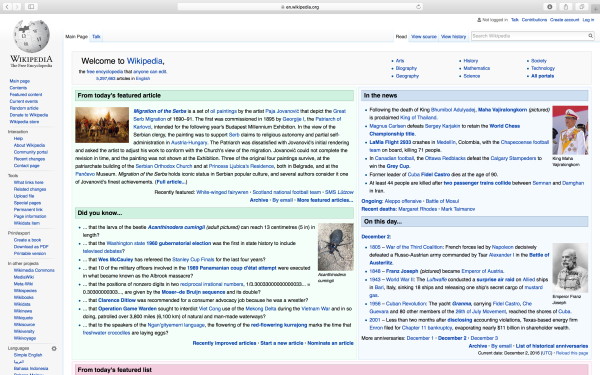Open Special pages in sidebar
This screenshot has width=600, height=375.
(27, 203)
